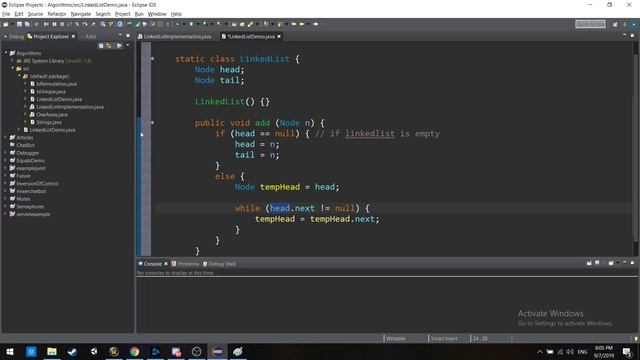Minimize the Console panel
The image size is (640, 360).
(x=624, y=263)
